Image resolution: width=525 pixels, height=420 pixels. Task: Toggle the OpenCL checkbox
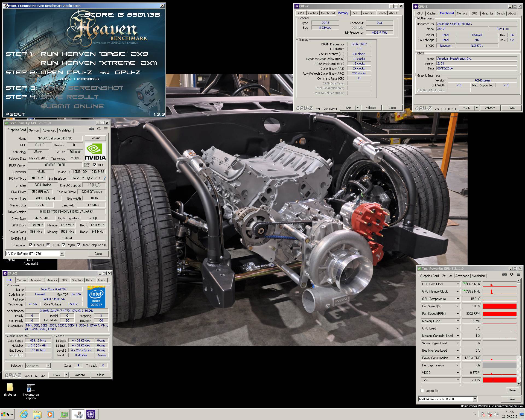click(x=31, y=245)
